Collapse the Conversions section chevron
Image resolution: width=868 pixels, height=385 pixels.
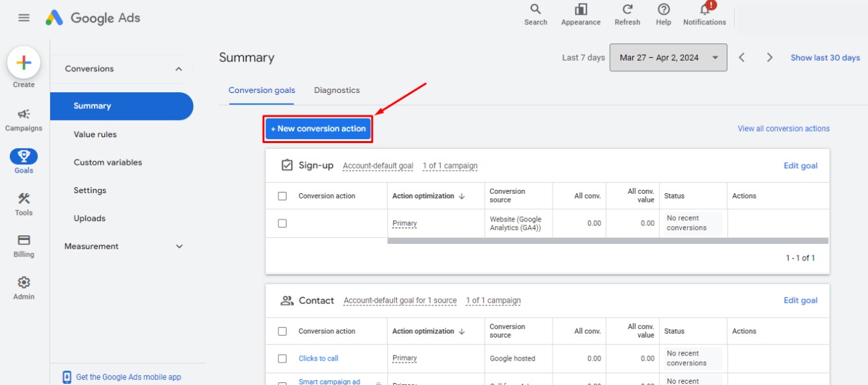178,69
